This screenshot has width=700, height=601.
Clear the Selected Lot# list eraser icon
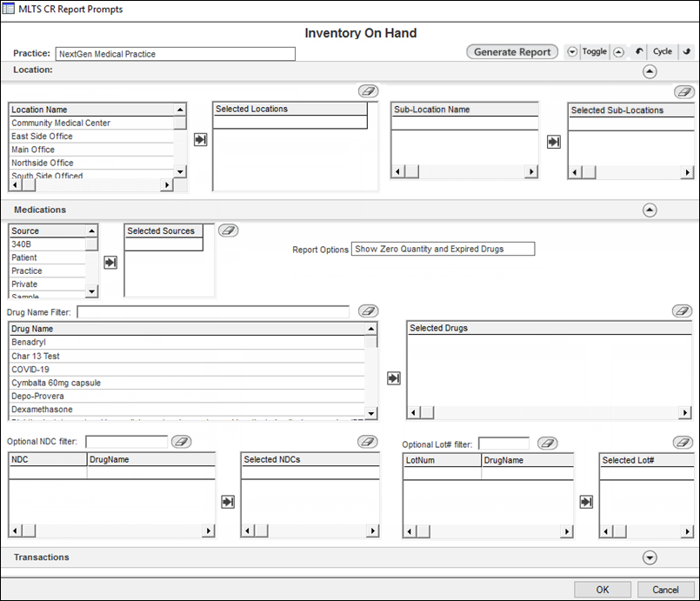click(683, 442)
